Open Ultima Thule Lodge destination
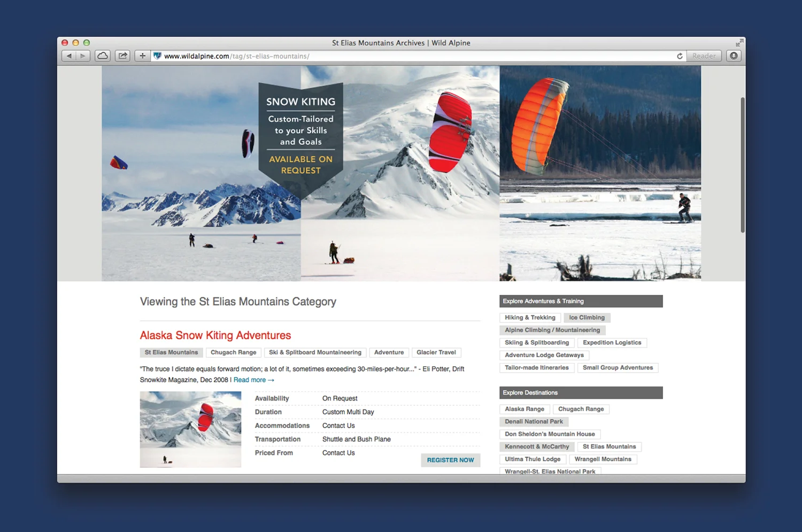Image resolution: width=802 pixels, height=532 pixels. (533, 459)
